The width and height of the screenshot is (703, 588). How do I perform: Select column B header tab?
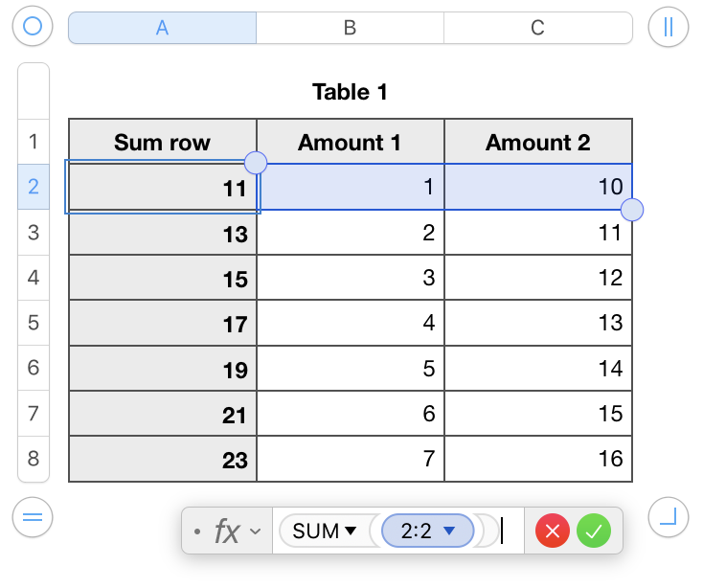[350, 28]
